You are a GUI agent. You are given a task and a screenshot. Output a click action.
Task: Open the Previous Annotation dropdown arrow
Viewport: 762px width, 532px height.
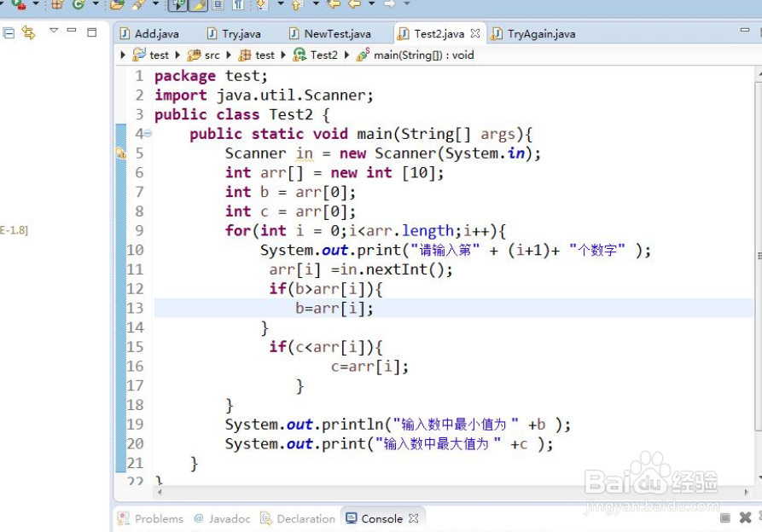pyautogui.click(x=316, y=4)
